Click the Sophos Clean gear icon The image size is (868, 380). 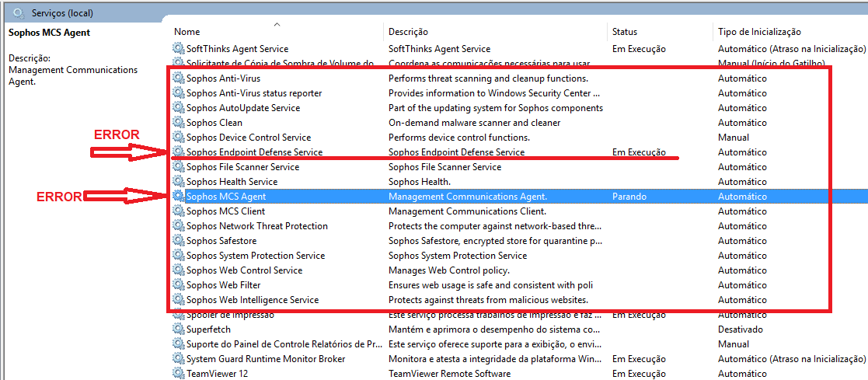click(x=178, y=123)
